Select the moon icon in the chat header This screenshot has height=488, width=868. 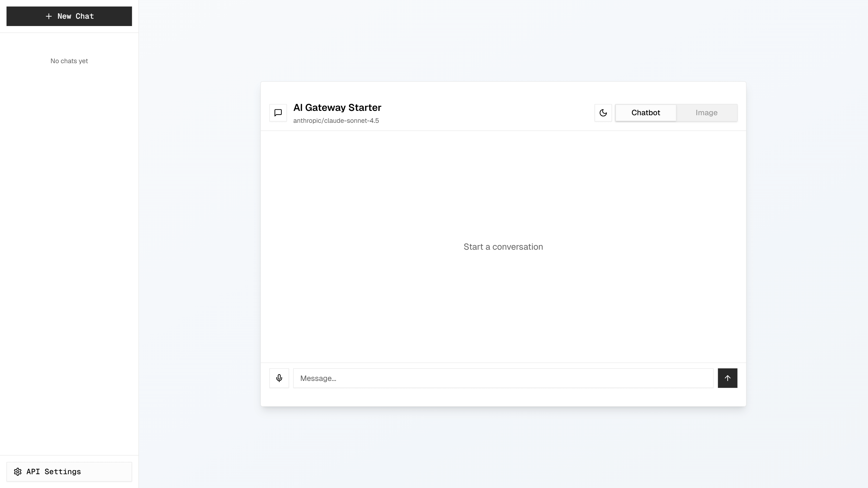coord(603,113)
